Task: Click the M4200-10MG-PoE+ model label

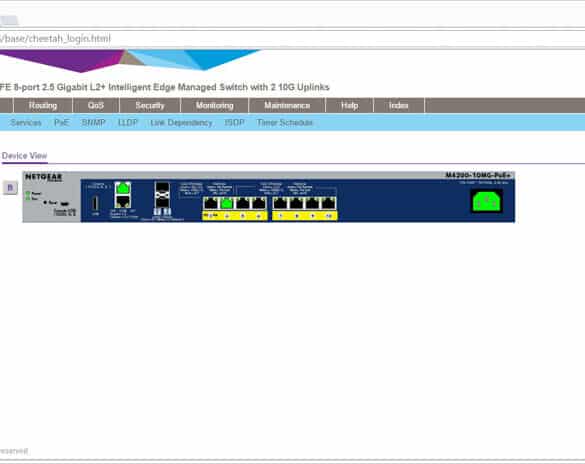Action: coord(478,176)
